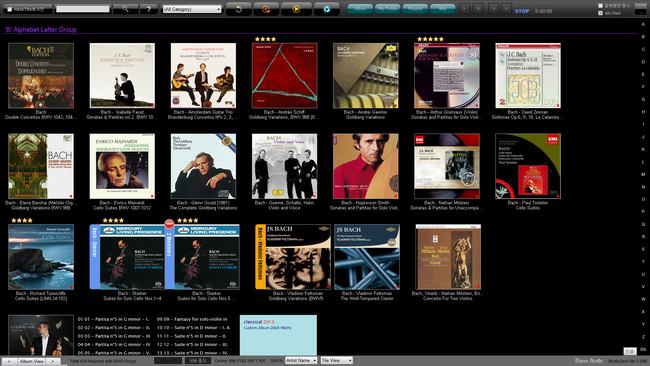The height and width of the screenshot is (366, 650).
Task: Click the play transport button
Action: [465, 9]
